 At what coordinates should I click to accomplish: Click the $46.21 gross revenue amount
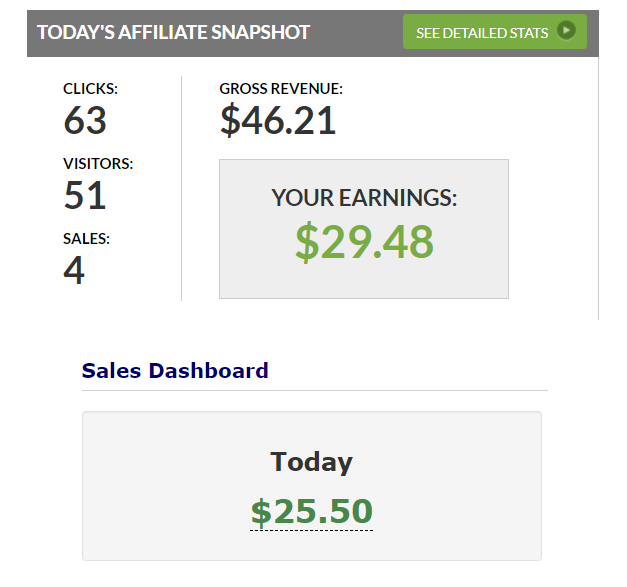point(278,120)
